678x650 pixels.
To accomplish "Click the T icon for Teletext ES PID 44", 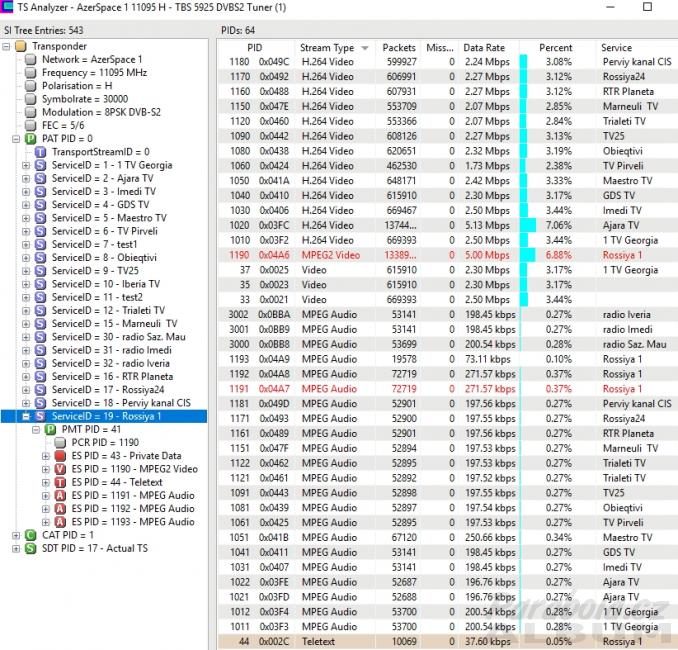I will pyautogui.click(x=61, y=482).
